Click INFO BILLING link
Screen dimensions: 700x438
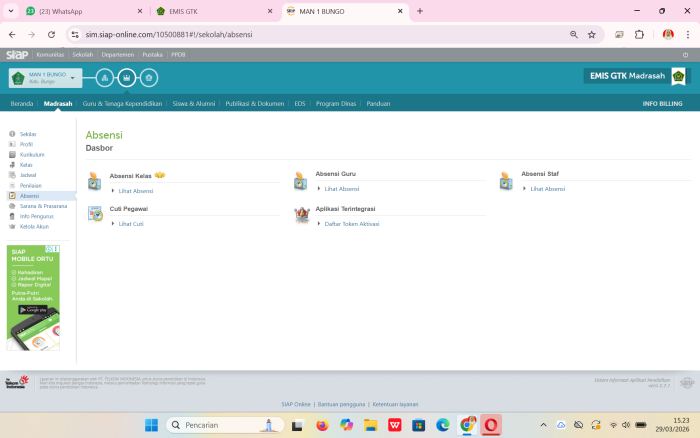pyautogui.click(x=662, y=104)
